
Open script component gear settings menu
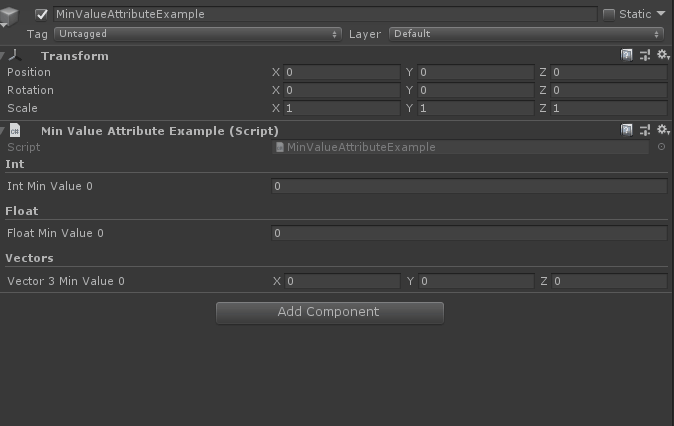[662, 130]
